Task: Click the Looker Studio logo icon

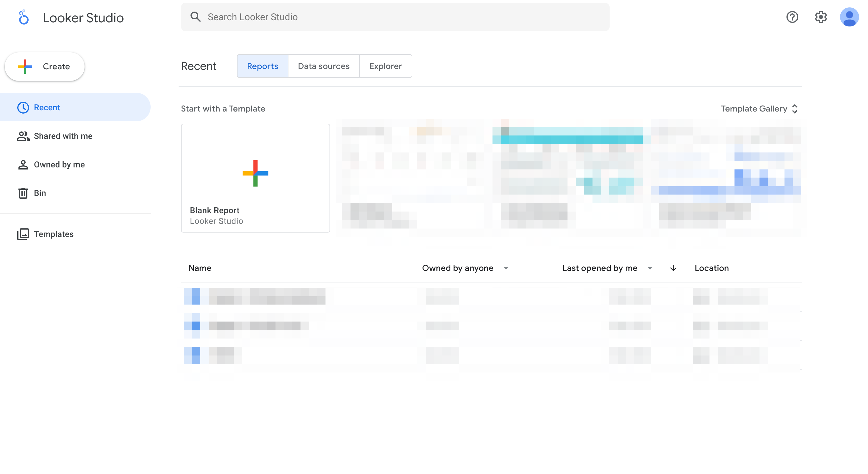Action: (x=23, y=17)
